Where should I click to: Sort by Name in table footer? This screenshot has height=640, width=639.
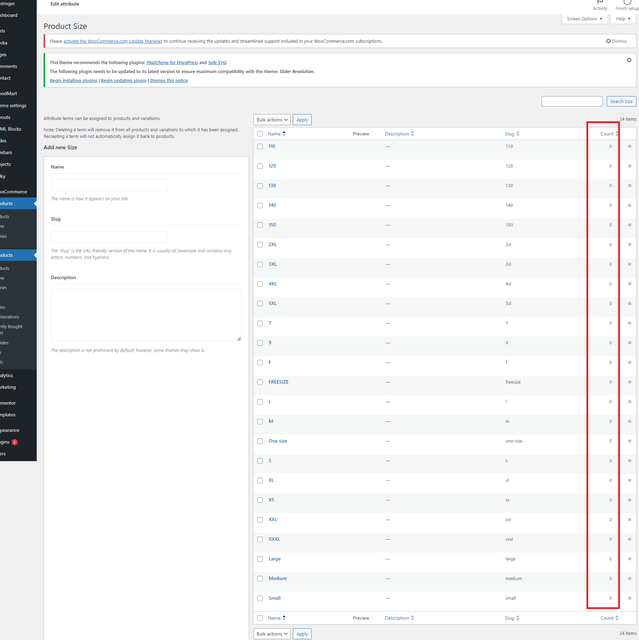point(276,618)
